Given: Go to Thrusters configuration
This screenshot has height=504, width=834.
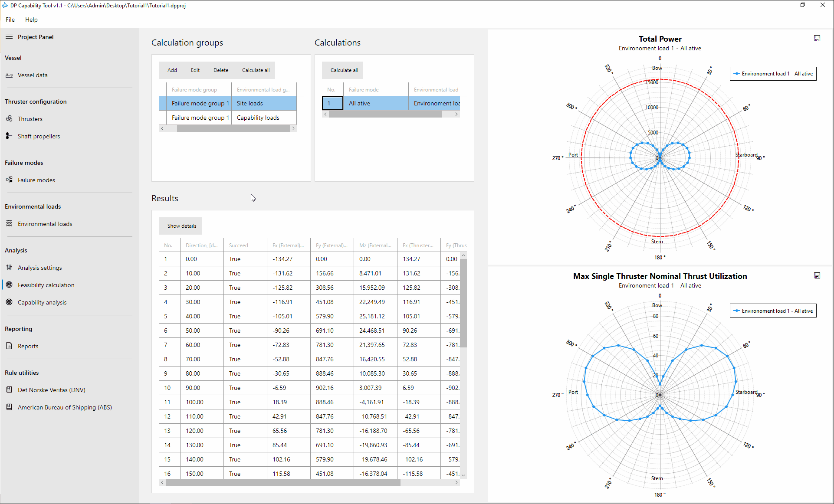Looking at the screenshot, I should click(x=30, y=119).
